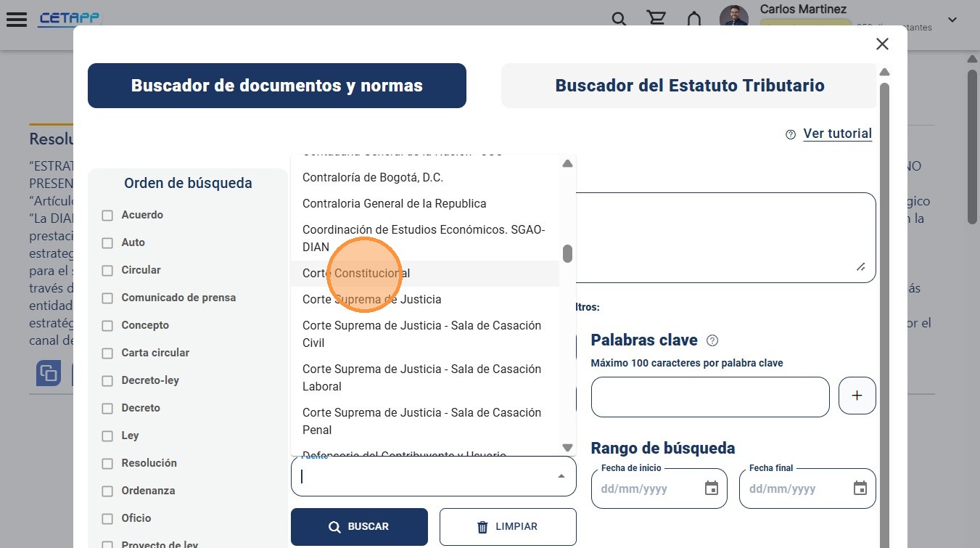Click the copy icon under the resolution text
The image size is (980, 548).
click(x=49, y=374)
